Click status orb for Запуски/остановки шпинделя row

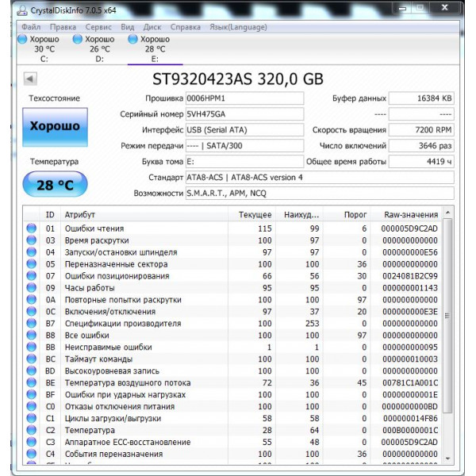tap(31, 252)
